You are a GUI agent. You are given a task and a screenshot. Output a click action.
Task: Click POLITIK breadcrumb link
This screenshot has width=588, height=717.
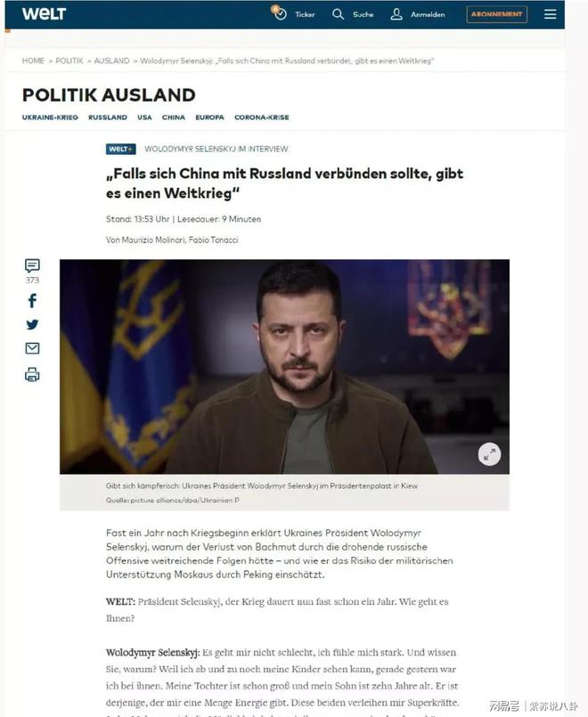pos(69,61)
